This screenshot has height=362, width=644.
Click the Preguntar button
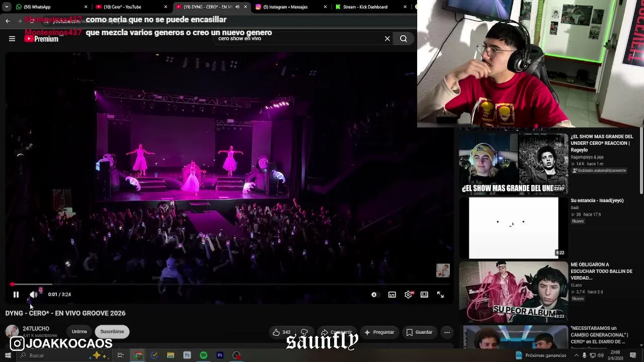click(379, 332)
